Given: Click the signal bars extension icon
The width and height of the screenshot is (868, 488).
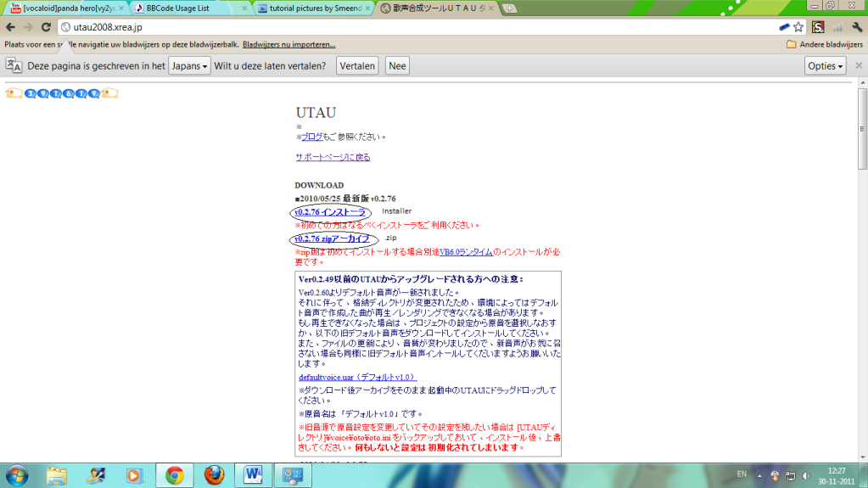Looking at the screenshot, I should pos(837,26).
